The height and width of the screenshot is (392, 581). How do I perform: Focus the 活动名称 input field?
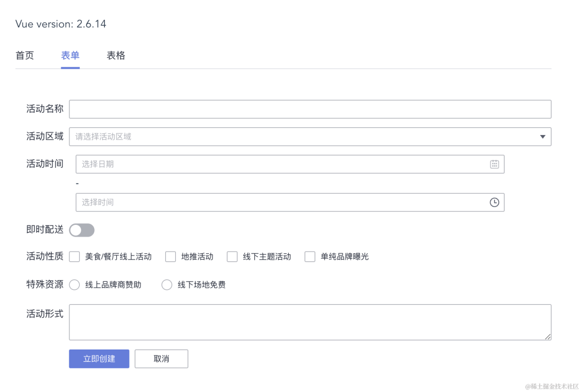(x=310, y=109)
